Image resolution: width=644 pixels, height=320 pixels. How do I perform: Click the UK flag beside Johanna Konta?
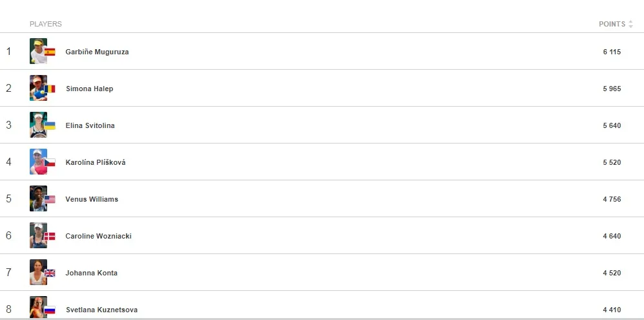(x=50, y=273)
